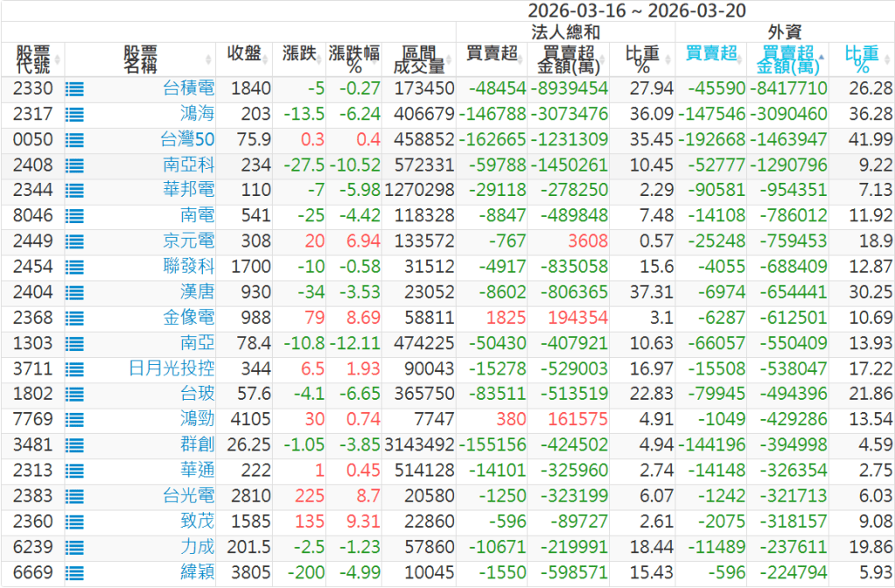Viewport: 895px width, 588px height.
Task: Sort by 漲跌幅% column header
Action: tap(354, 59)
